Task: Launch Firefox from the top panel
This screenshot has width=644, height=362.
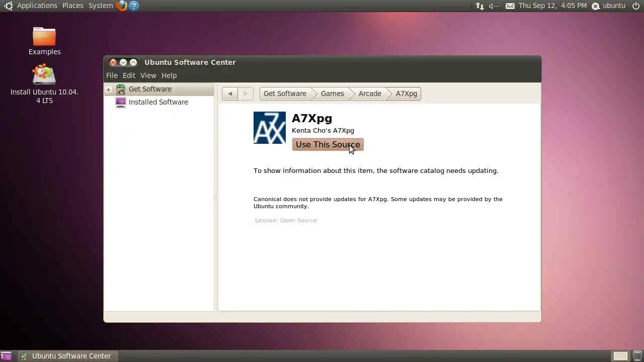Action: click(x=121, y=6)
